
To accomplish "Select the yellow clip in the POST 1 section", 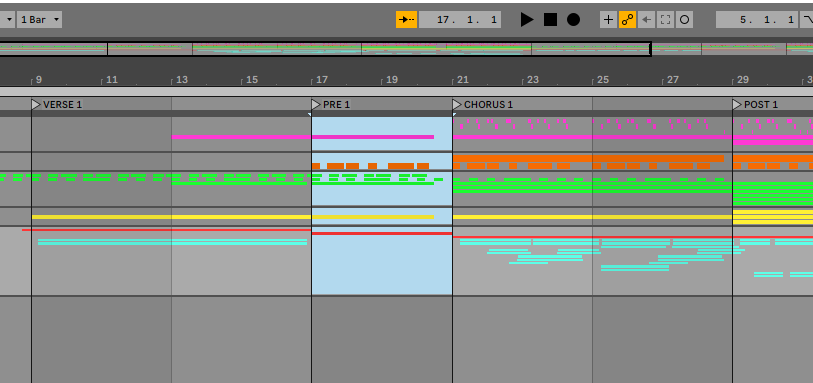I will [773, 217].
